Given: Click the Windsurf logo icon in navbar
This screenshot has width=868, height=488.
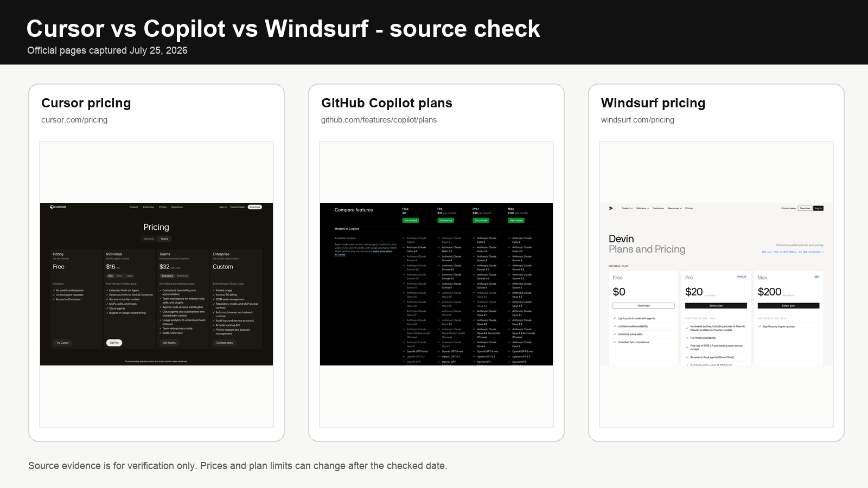Looking at the screenshot, I should pos(611,208).
